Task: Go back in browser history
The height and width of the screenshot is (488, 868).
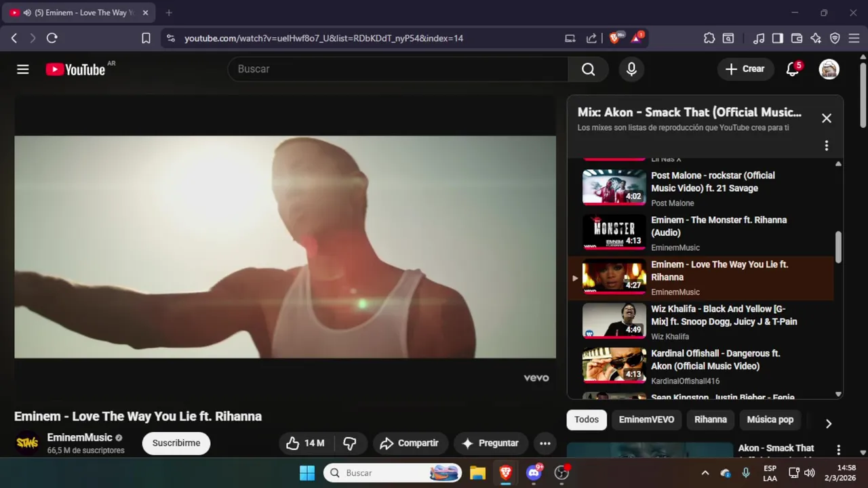Action: tap(14, 39)
